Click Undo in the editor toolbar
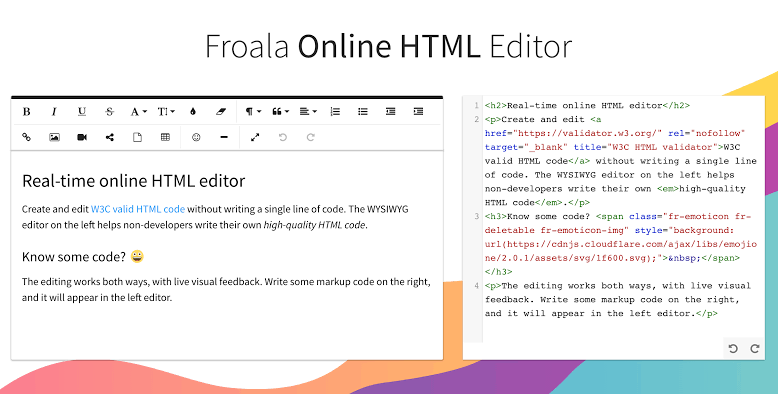This screenshot has height=394, width=778. [283, 137]
